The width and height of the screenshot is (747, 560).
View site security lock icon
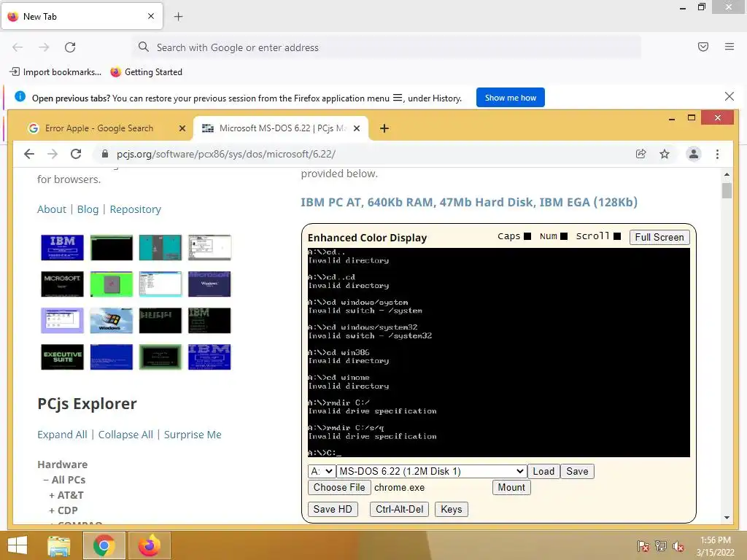click(x=105, y=154)
